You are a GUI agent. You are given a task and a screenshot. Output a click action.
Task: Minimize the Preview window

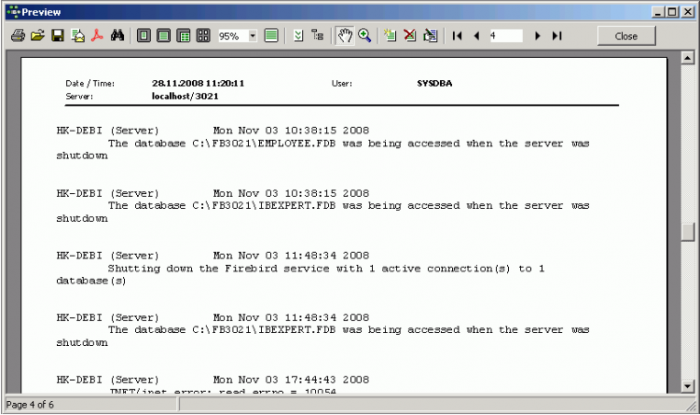tap(658, 12)
